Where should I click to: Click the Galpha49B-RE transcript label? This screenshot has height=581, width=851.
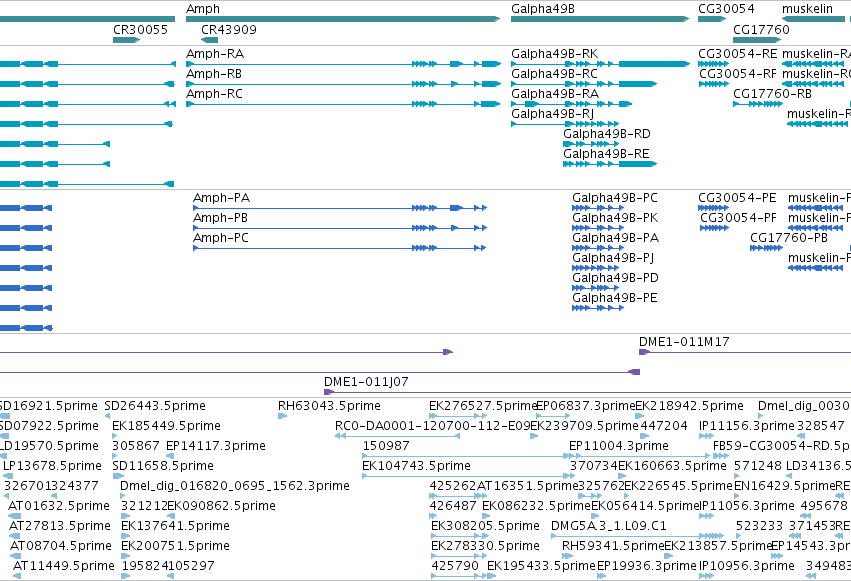coord(606,154)
